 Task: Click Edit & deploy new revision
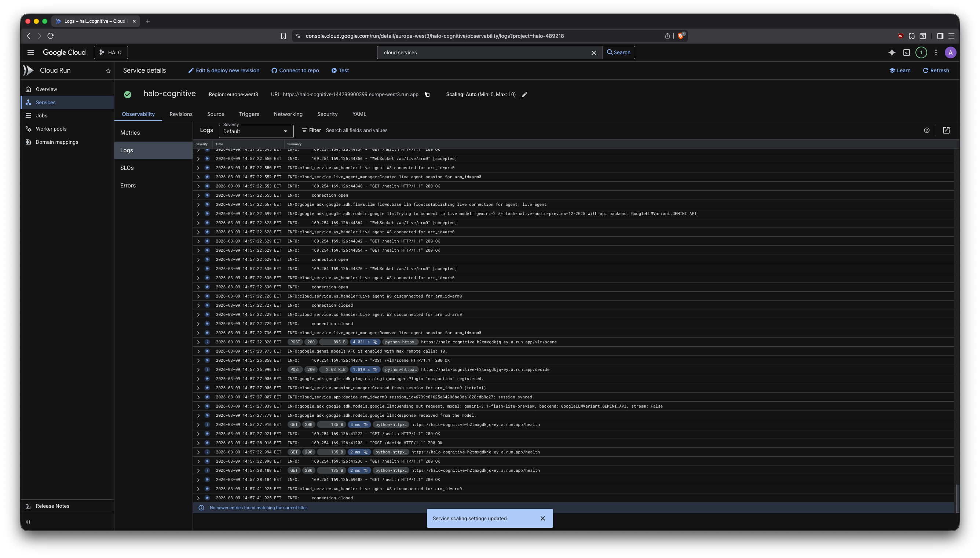tap(224, 70)
